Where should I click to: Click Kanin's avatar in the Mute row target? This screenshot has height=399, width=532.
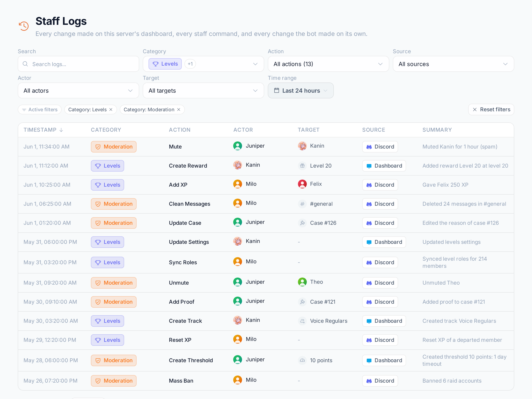[302, 146]
